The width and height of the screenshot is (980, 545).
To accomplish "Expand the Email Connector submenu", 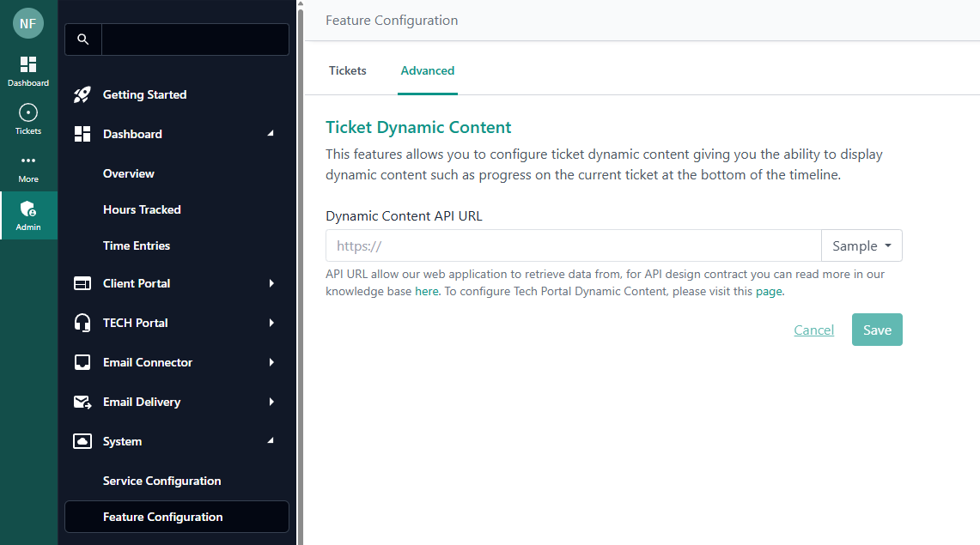I will point(271,362).
